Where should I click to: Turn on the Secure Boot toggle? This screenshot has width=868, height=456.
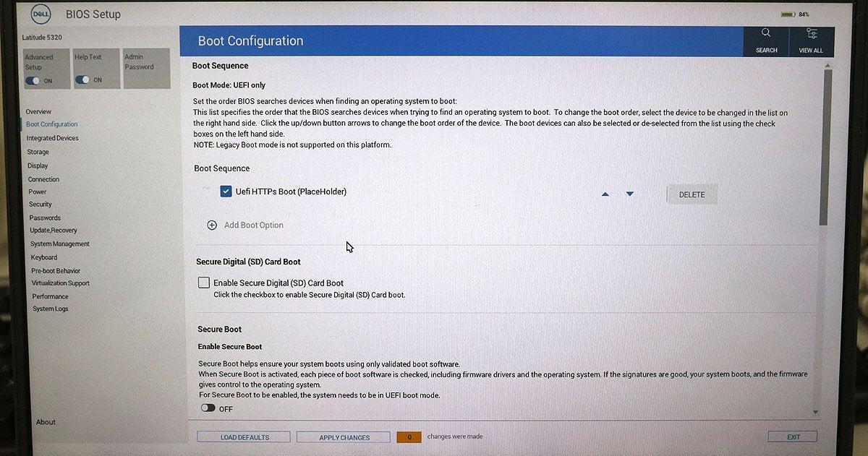click(208, 408)
